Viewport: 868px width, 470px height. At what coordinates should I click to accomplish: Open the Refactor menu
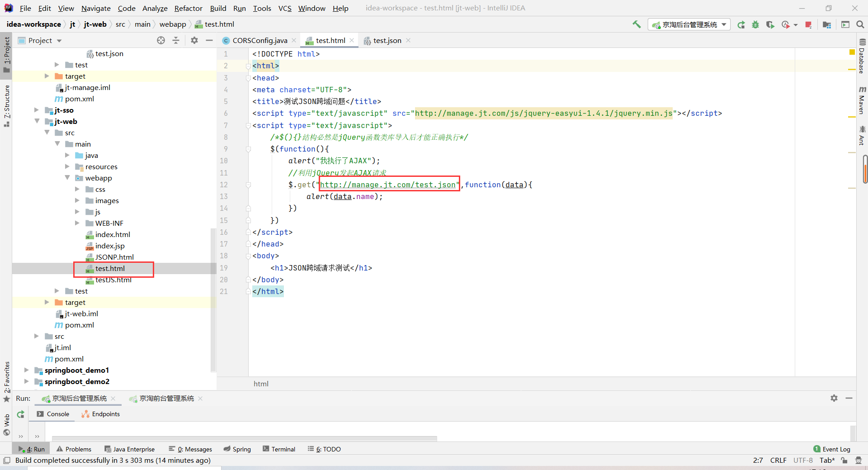coord(188,8)
